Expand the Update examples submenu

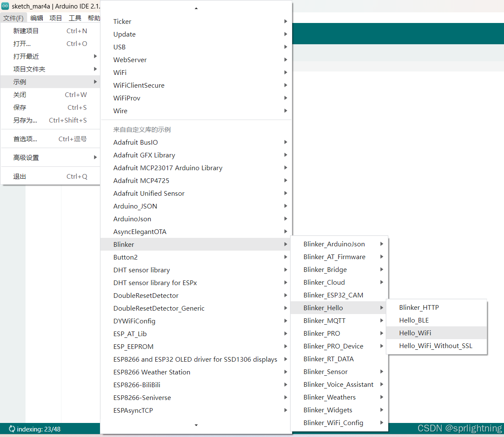click(x=196, y=34)
